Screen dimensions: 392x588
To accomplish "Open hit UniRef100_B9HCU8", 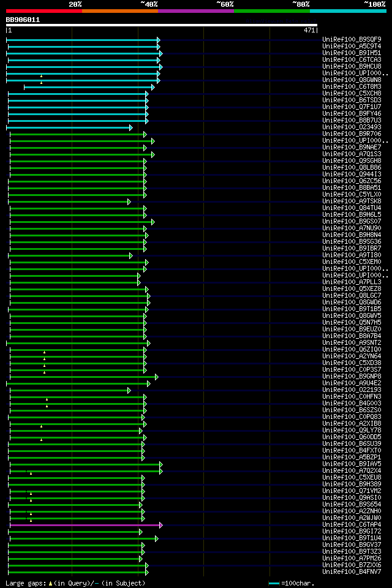I will pyautogui.click(x=352, y=66).
